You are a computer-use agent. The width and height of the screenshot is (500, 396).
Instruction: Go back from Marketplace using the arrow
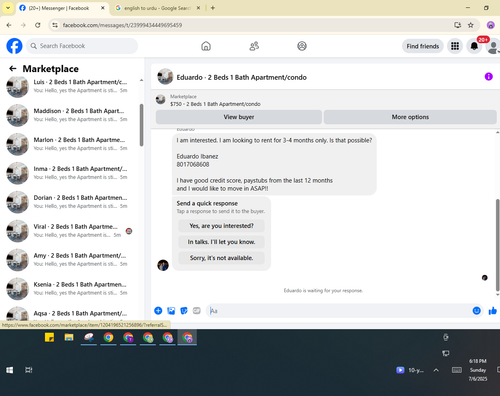[13, 69]
